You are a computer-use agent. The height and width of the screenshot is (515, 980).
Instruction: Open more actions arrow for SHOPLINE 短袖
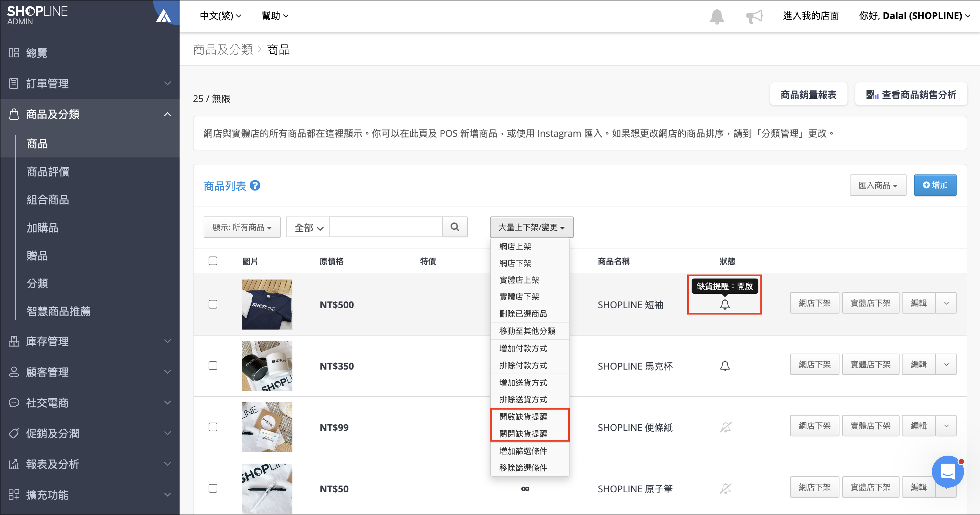pos(946,303)
